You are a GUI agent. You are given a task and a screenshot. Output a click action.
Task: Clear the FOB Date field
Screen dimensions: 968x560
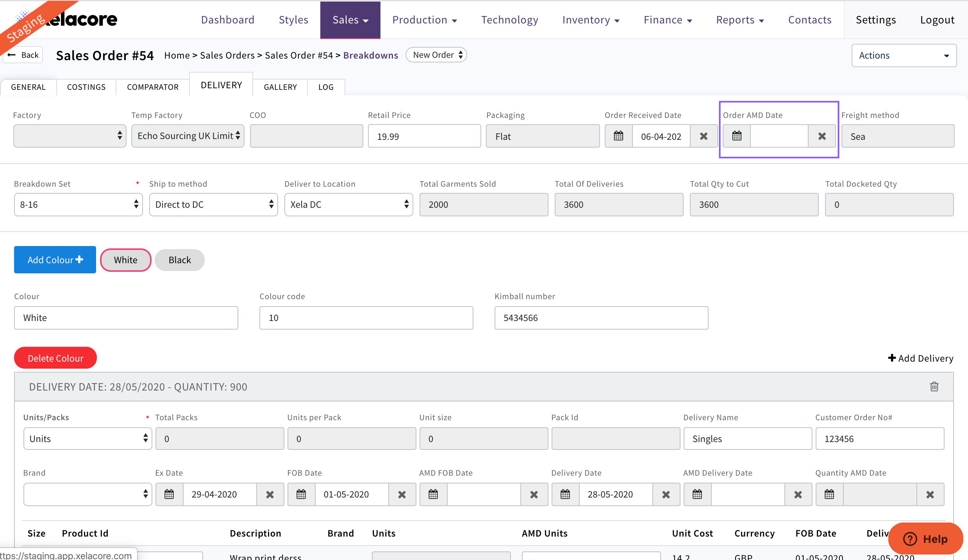click(402, 494)
